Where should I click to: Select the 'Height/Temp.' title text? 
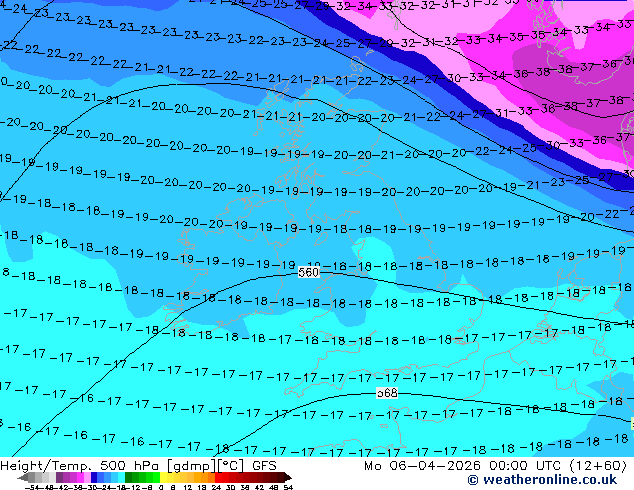click(x=47, y=466)
